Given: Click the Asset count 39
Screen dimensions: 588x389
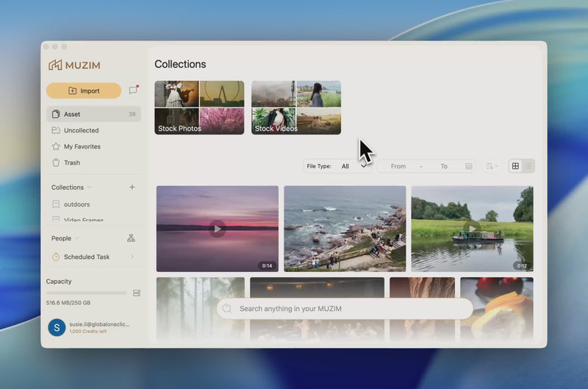Looking at the screenshot, I should (132, 114).
